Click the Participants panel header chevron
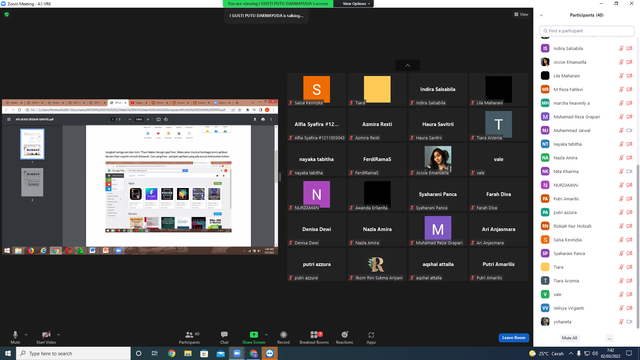 coord(541,15)
